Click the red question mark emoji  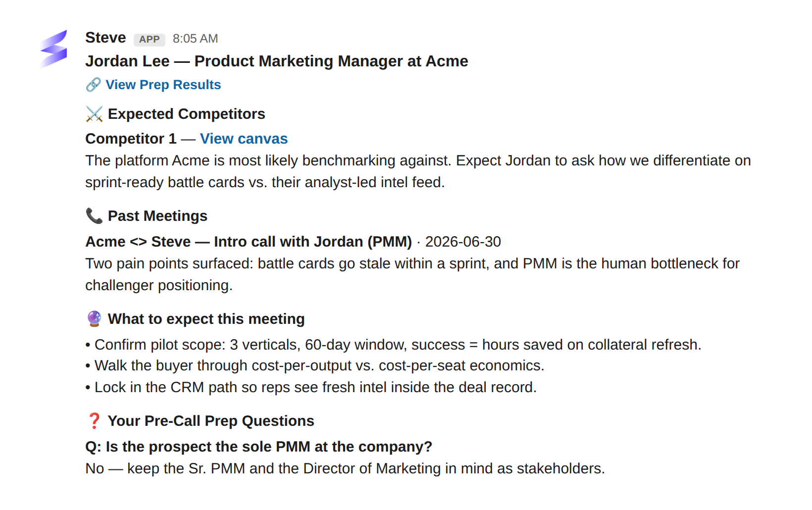tap(94, 421)
